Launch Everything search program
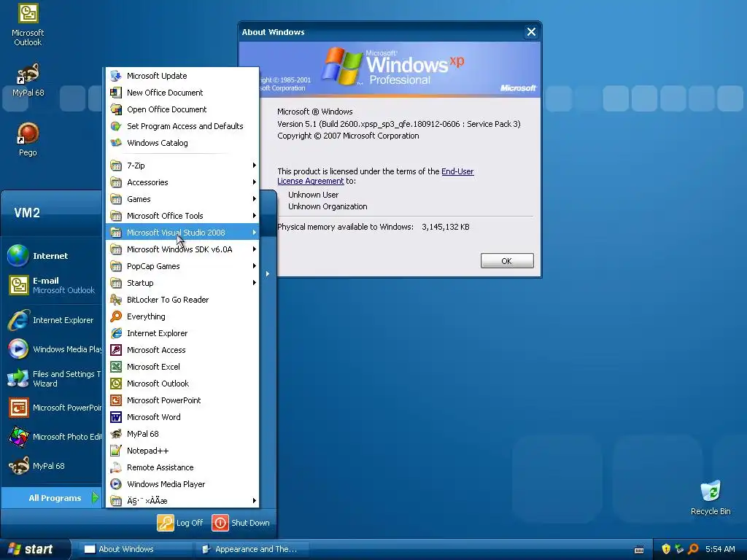 182,316
